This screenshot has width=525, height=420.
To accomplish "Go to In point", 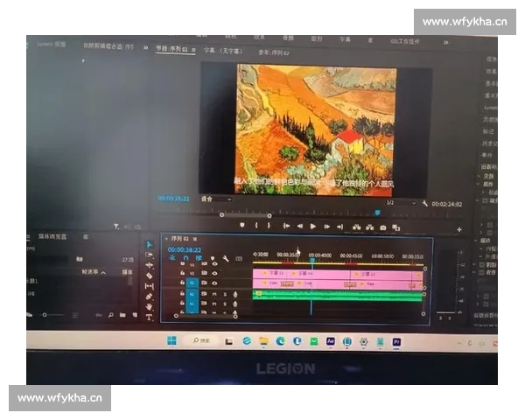I will (x=286, y=226).
